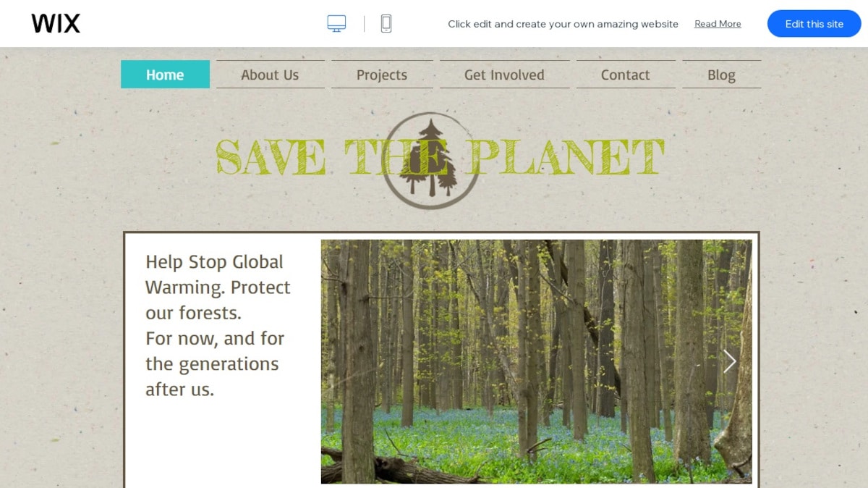Click the Edit this site button

tap(814, 24)
